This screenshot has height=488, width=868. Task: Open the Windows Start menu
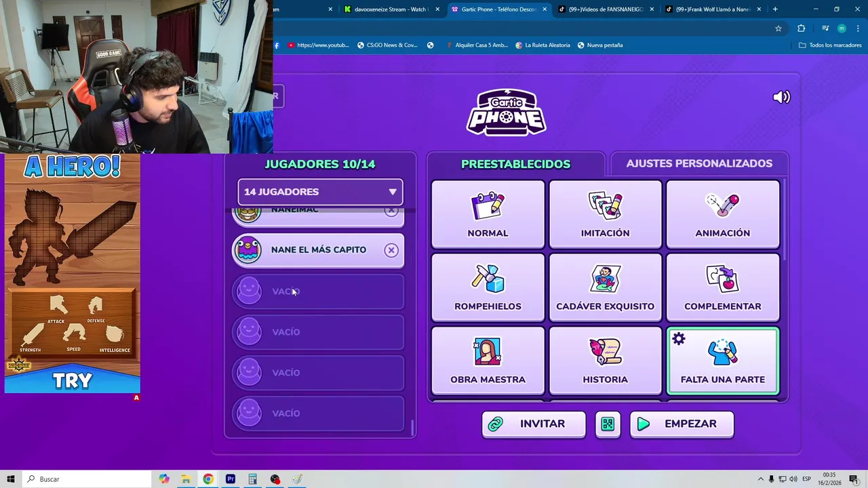11,479
